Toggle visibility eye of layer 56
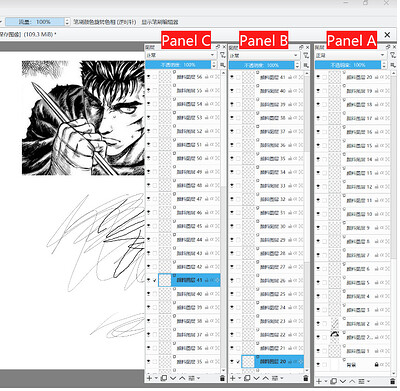The height and width of the screenshot is (391, 400). (149, 77)
